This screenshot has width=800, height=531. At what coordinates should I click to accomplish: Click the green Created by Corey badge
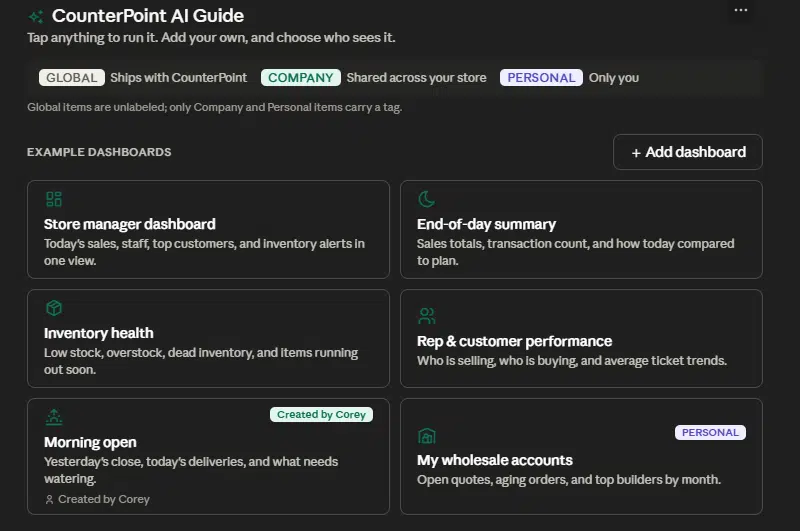point(321,414)
